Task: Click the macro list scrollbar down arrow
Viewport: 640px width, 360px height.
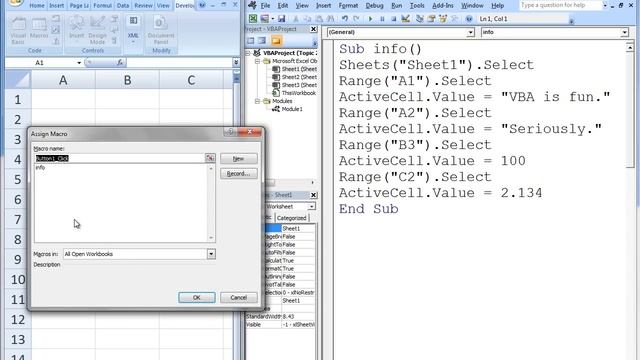Action: point(211,238)
